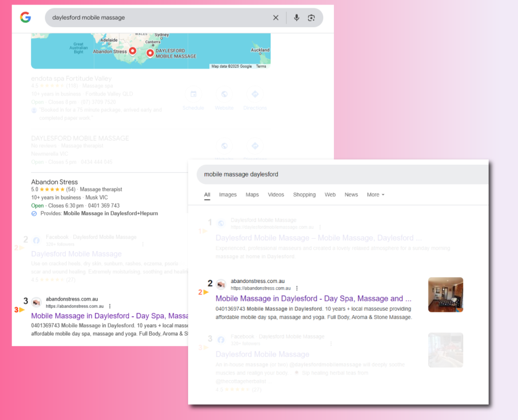Open 'Daylesford Mobile Massage' Facebook result in back window
518x420 pixels.
[x=76, y=254]
